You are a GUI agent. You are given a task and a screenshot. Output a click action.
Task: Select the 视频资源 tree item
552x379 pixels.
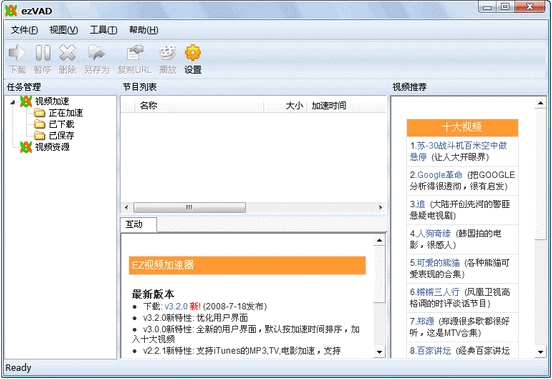click(52, 147)
